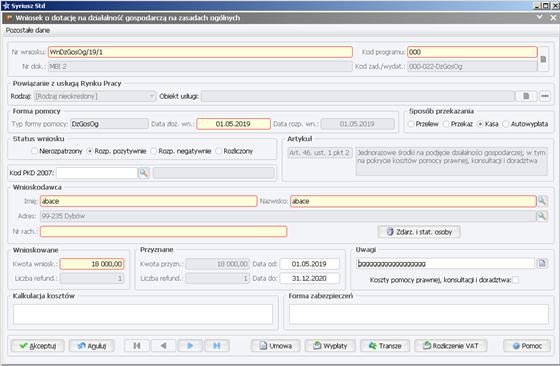This screenshot has width=560, height=366.
Task: Open the Wypłaty button
Action: point(330,346)
